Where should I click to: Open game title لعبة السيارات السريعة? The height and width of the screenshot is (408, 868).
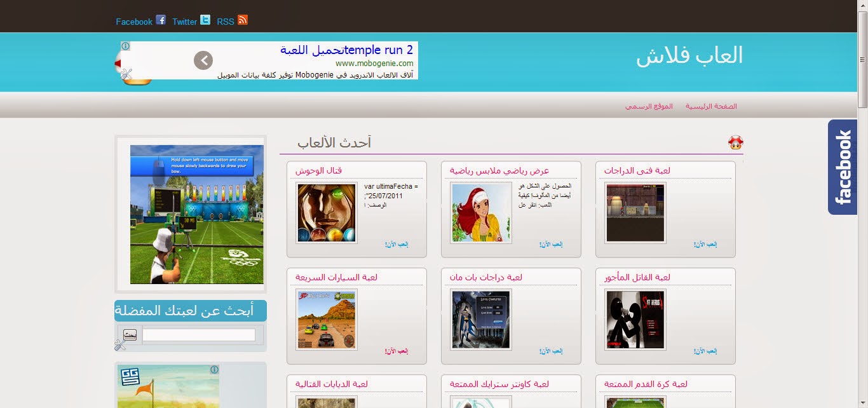tap(336, 277)
